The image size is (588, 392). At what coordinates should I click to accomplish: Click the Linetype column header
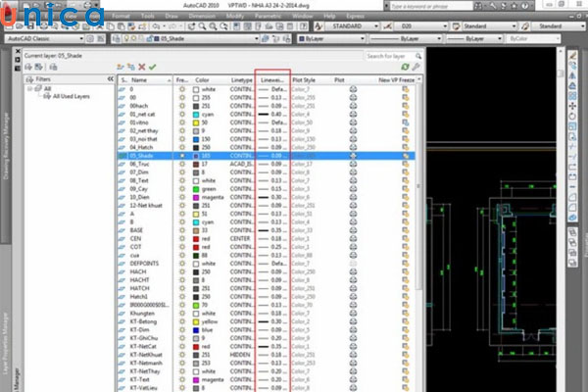(x=242, y=80)
